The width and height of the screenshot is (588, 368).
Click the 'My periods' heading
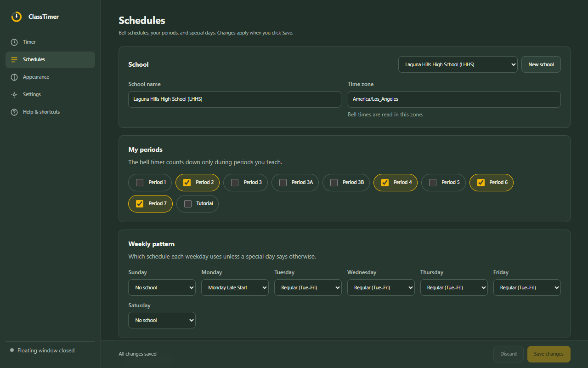[x=146, y=149]
